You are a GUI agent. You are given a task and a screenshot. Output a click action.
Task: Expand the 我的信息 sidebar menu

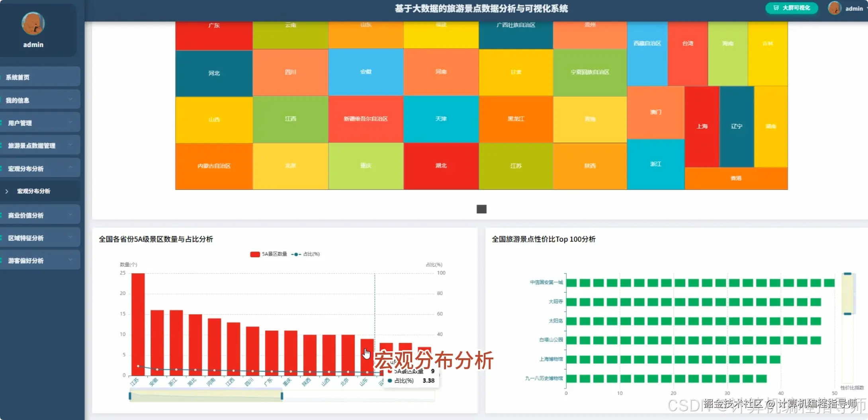(40, 100)
